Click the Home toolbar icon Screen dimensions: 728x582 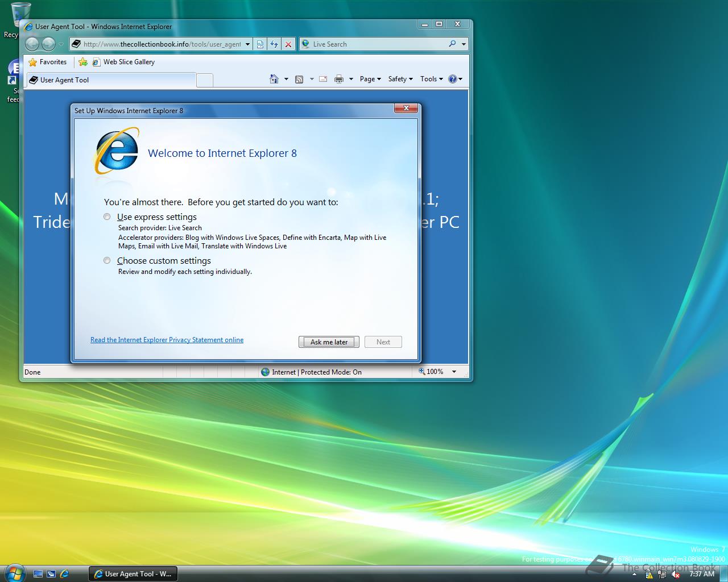coord(274,79)
